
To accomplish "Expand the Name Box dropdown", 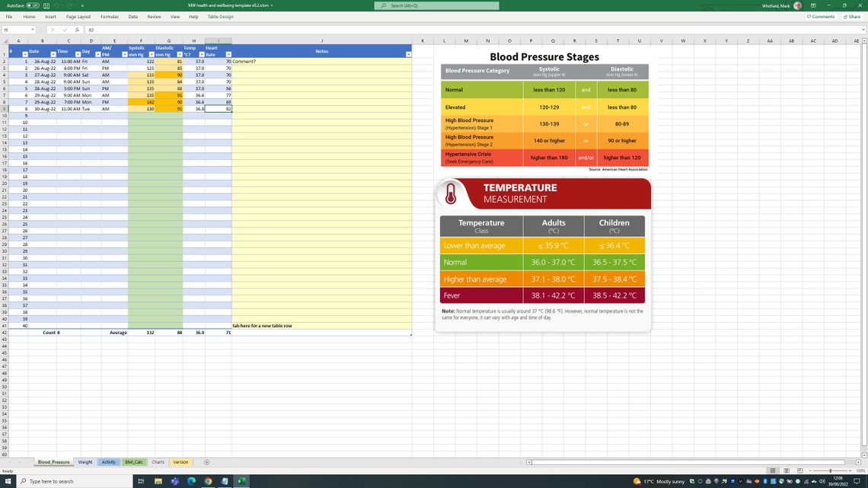I will pos(31,30).
